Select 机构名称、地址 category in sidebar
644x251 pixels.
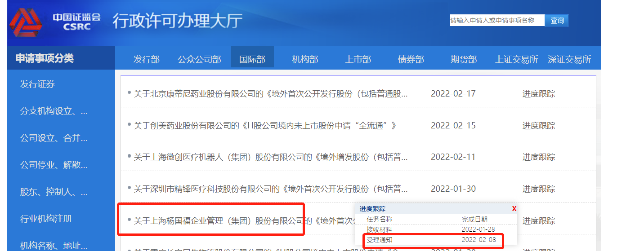[x=54, y=246]
